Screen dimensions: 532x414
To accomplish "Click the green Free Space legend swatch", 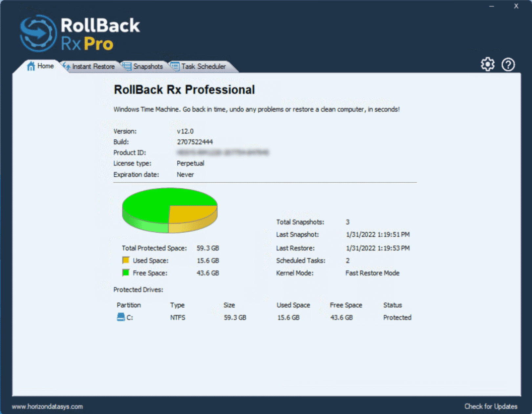I will (125, 273).
